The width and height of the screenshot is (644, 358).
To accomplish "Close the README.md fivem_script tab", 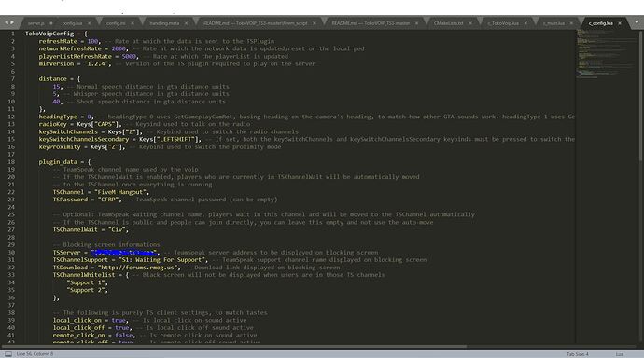I will [315, 23].
